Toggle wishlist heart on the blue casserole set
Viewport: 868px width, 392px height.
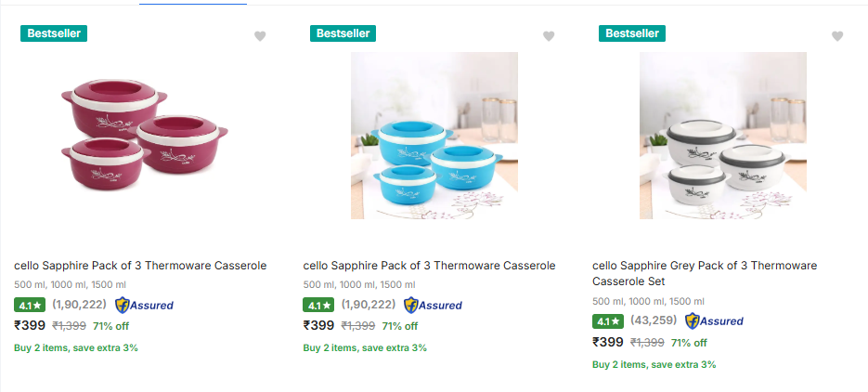tap(549, 36)
